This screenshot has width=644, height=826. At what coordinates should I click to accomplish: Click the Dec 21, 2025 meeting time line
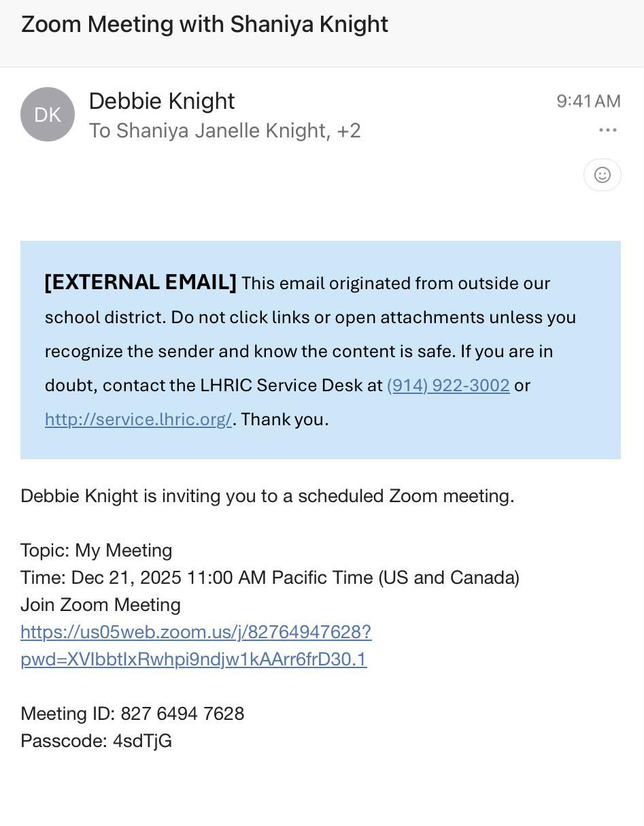270,578
